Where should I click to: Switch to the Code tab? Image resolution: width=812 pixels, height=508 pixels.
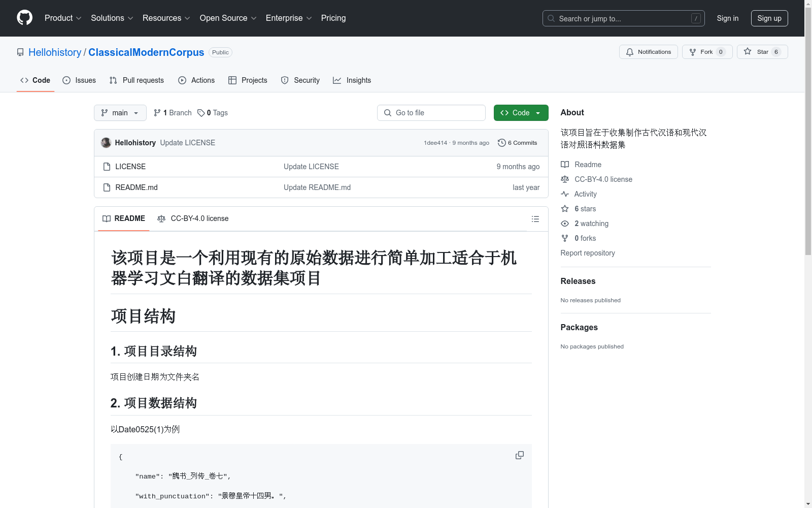(36, 80)
